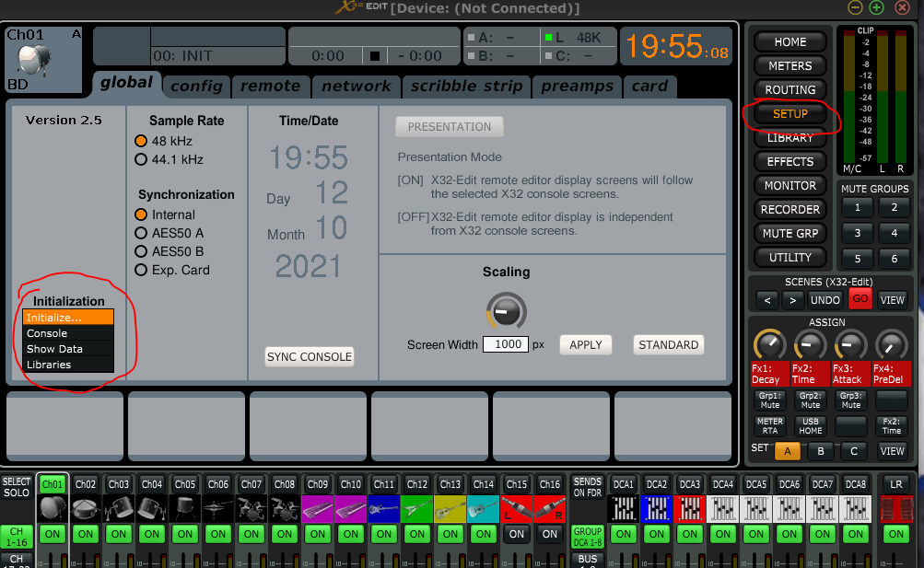
Task: Switch to the preamps tab
Action: tap(577, 86)
